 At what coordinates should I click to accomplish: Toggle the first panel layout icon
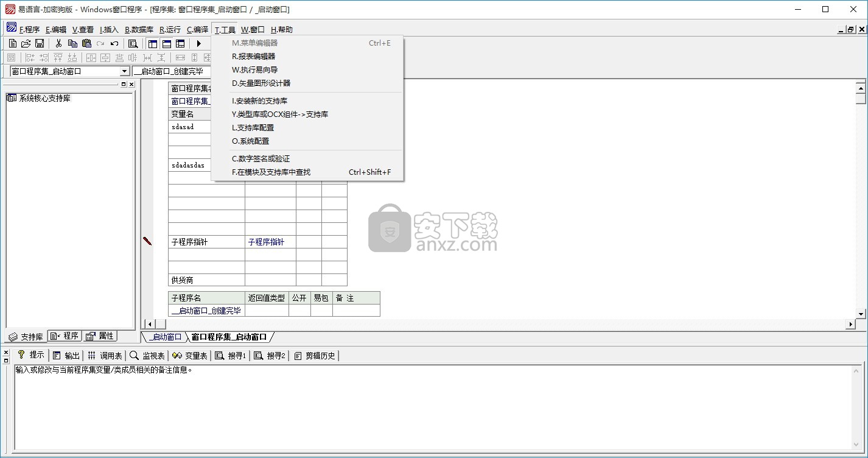click(153, 43)
